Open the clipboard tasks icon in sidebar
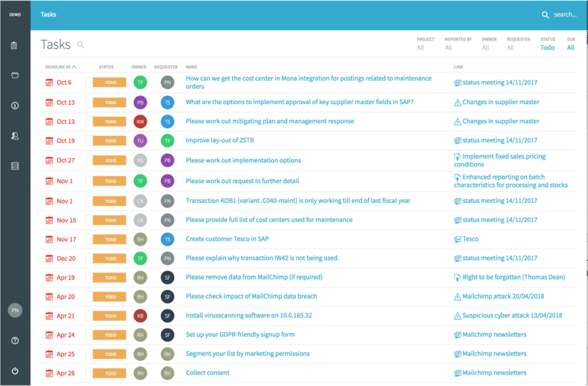588x386 pixels. (x=14, y=45)
